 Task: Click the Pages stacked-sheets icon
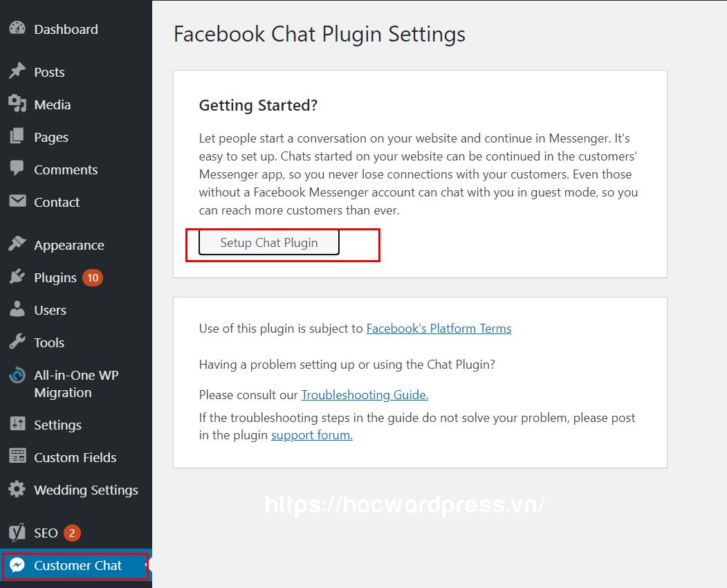point(17,137)
